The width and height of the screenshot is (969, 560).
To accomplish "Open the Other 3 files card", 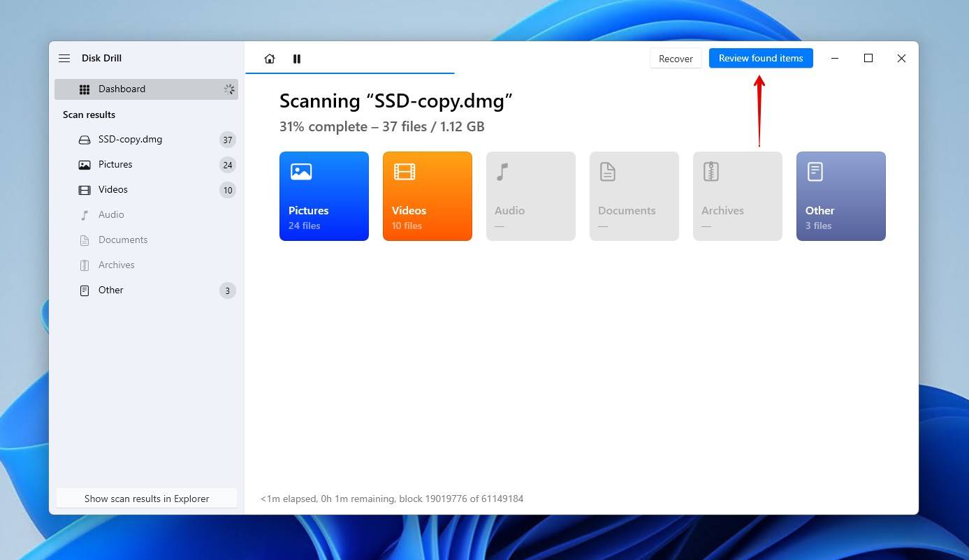I will coord(841,196).
